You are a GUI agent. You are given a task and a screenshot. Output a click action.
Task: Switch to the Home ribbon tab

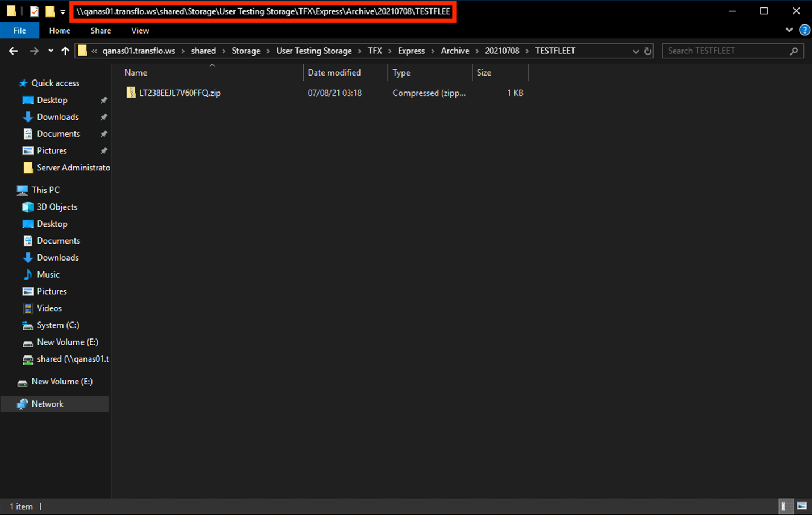coord(60,31)
